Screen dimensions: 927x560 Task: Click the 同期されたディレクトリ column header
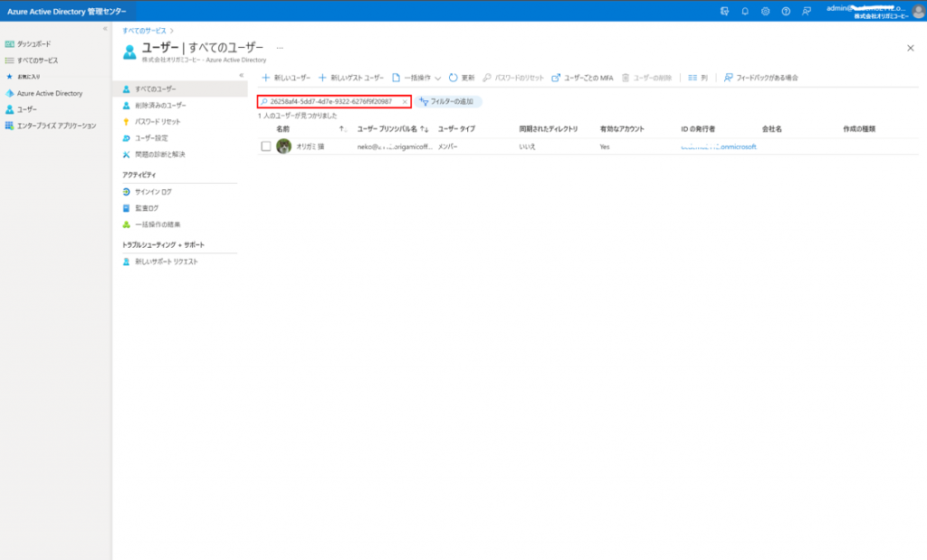pyautogui.click(x=549, y=128)
